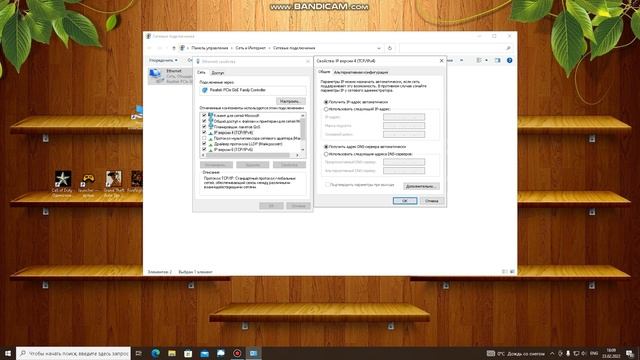
Task: Click the IP address input field
Action: coord(404,117)
